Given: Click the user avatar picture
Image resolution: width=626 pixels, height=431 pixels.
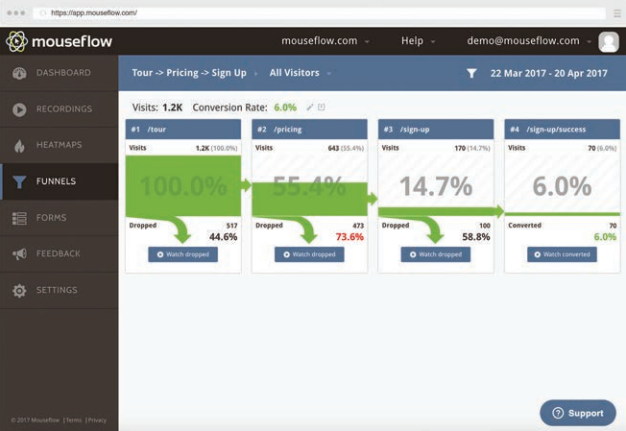Looking at the screenshot, I should point(608,42).
